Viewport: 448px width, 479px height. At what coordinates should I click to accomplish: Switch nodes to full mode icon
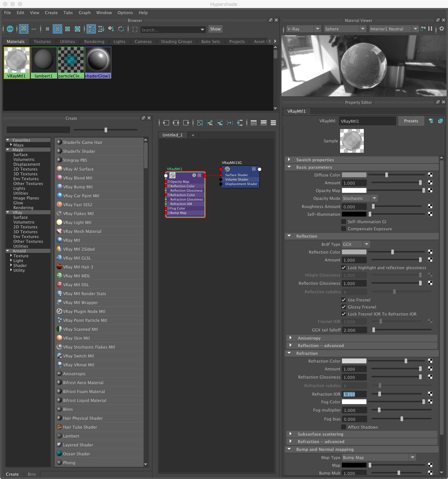pos(273,123)
